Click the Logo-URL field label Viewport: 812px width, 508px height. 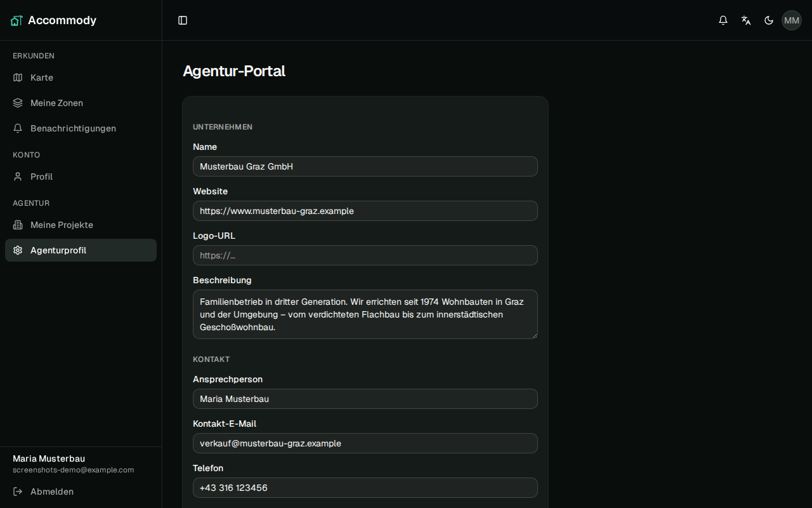click(x=214, y=236)
